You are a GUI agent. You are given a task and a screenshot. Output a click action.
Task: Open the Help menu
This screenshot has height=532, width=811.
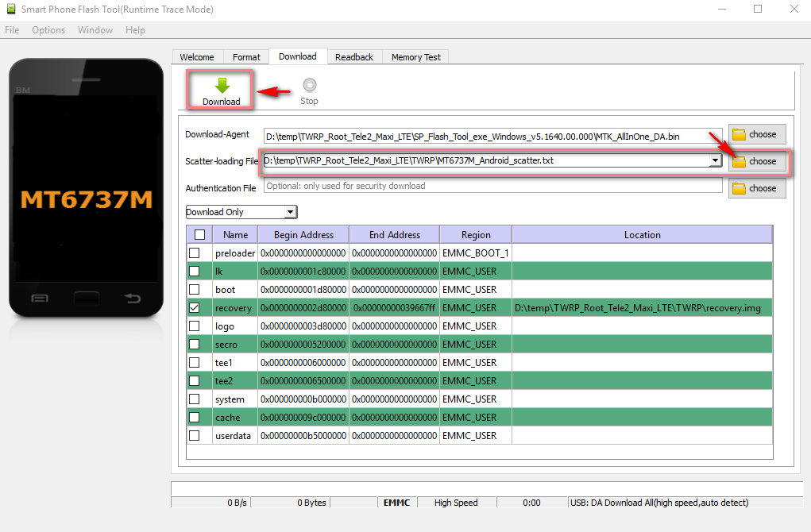pos(135,30)
